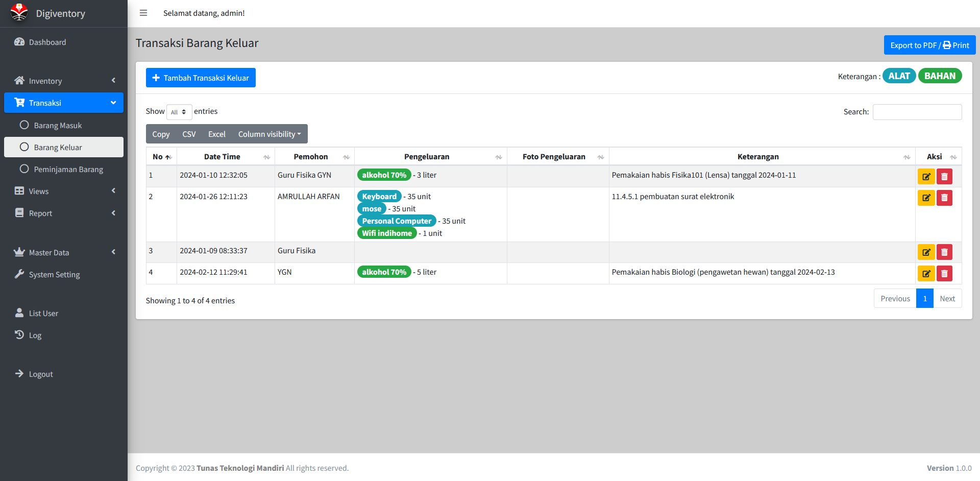980x481 pixels.
Task: Click the green BAHAN legend badge
Action: (939, 76)
